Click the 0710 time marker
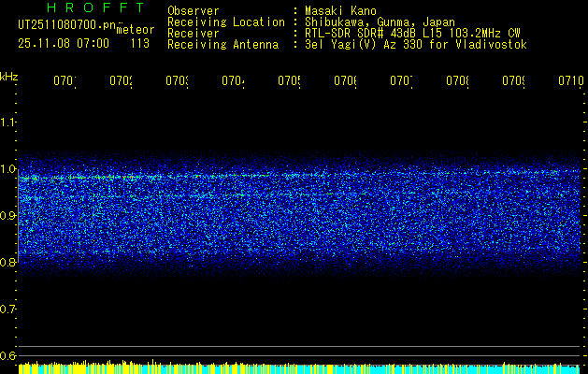Viewport: 588px width, 374px height. point(571,81)
